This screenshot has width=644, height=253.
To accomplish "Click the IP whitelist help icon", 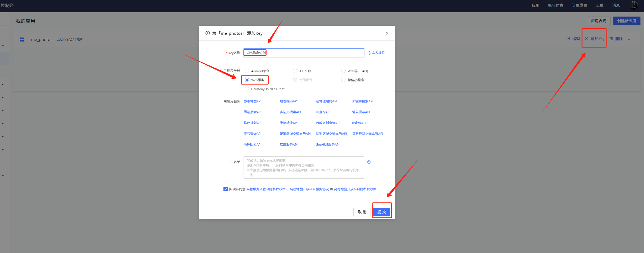I will coord(369,162).
